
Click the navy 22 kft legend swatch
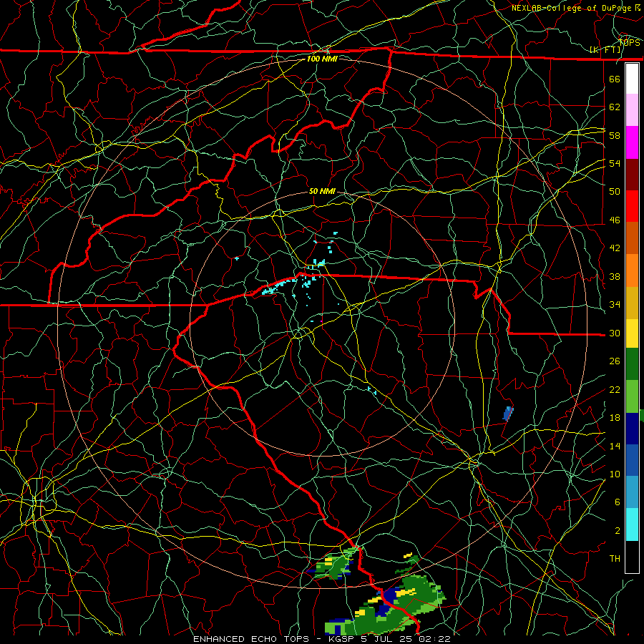632,429
